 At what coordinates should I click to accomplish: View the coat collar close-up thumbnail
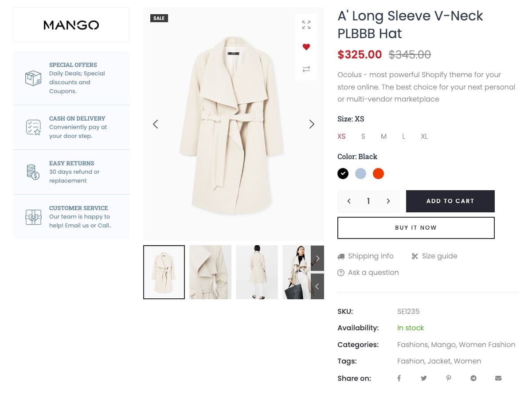pyautogui.click(x=210, y=272)
